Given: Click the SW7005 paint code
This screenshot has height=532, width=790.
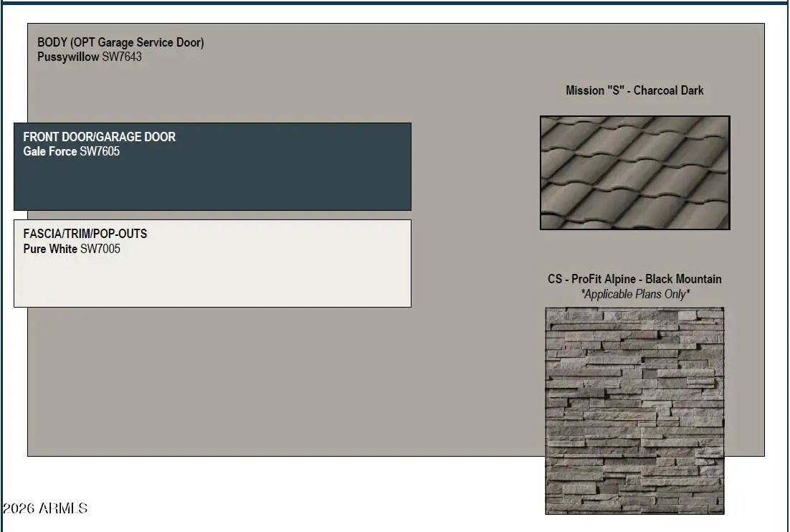Looking at the screenshot, I should pyautogui.click(x=100, y=249).
